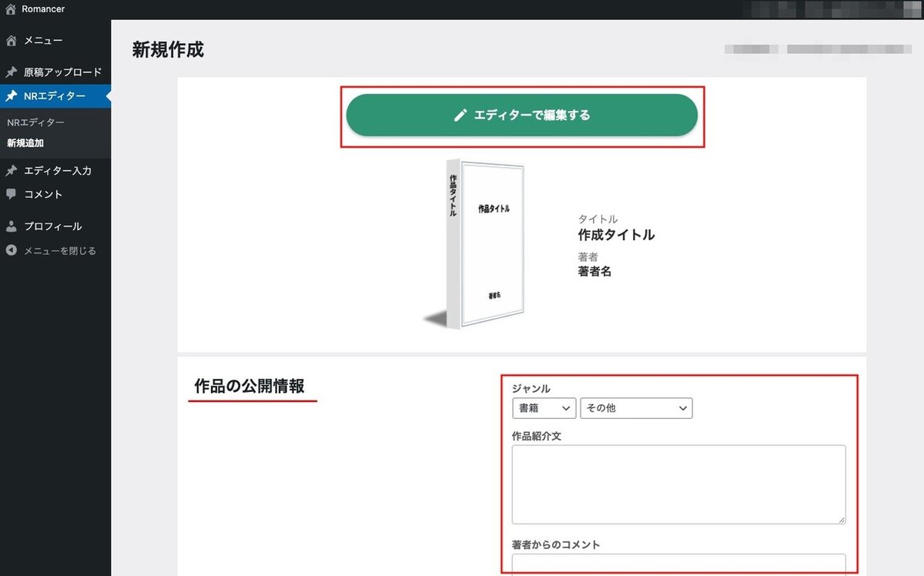This screenshot has width=924, height=576.
Task: Click the person icon next to プロフィール
Action: 11,226
